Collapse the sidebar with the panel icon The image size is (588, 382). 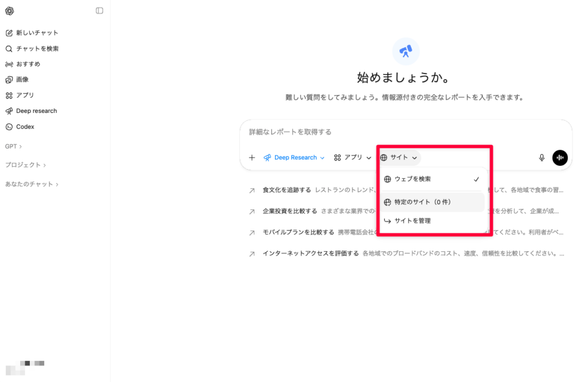[x=99, y=10]
